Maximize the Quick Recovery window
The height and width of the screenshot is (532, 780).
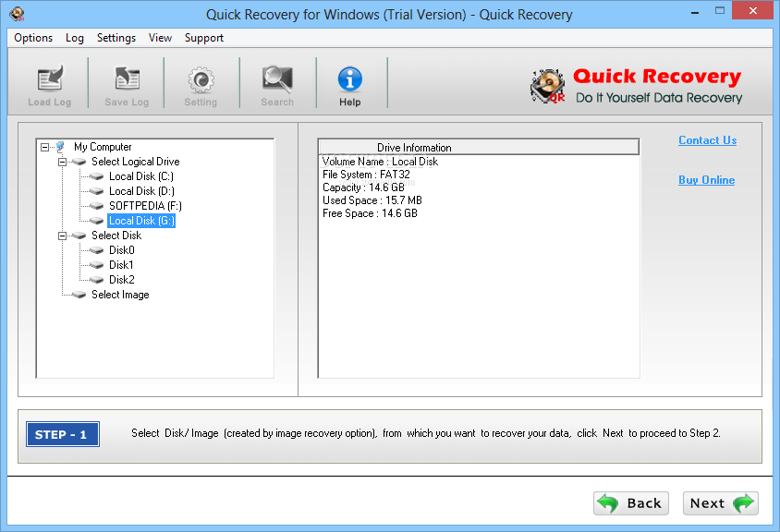(720, 10)
